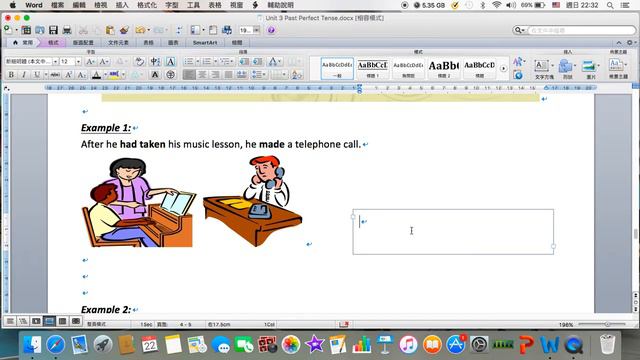Image resolution: width=640 pixels, height=360 pixels.
Task: Click the font color swatch
Action: 96,75
